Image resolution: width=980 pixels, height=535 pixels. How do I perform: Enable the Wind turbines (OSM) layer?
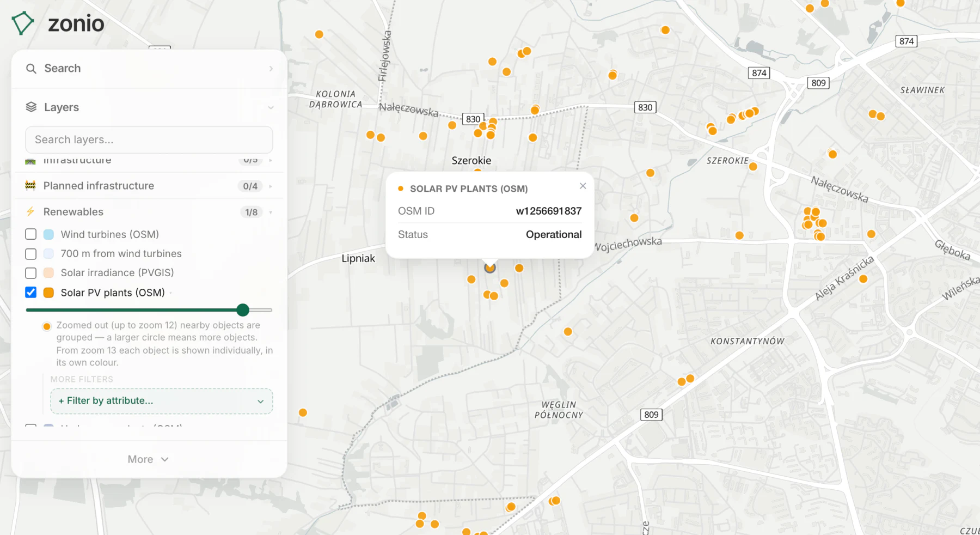[31, 234]
